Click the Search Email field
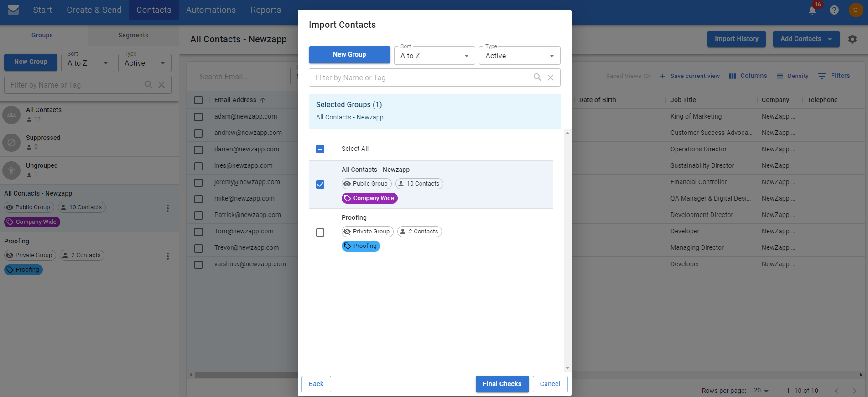 coord(241,77)
